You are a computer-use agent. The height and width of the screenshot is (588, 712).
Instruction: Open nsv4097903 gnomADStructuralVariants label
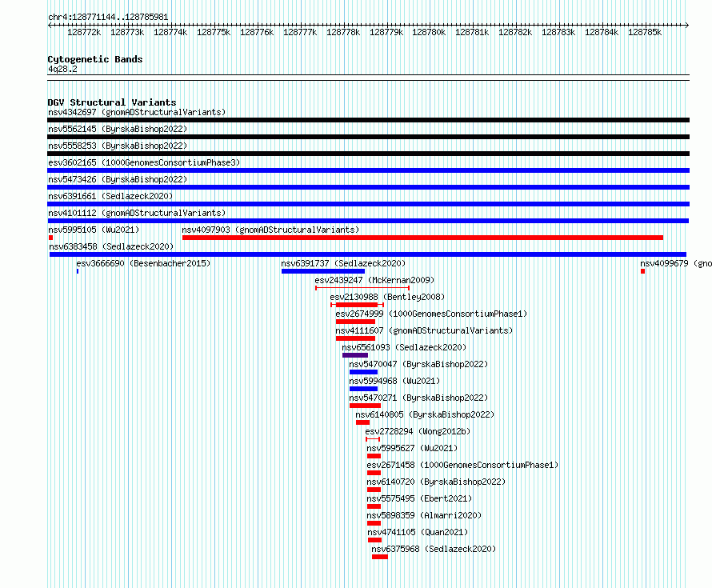(x=270, y=230)
